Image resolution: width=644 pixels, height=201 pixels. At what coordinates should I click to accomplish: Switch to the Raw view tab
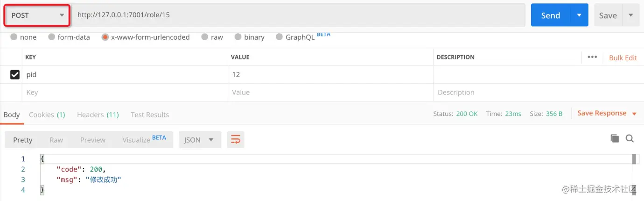click(x=56, y=140)
